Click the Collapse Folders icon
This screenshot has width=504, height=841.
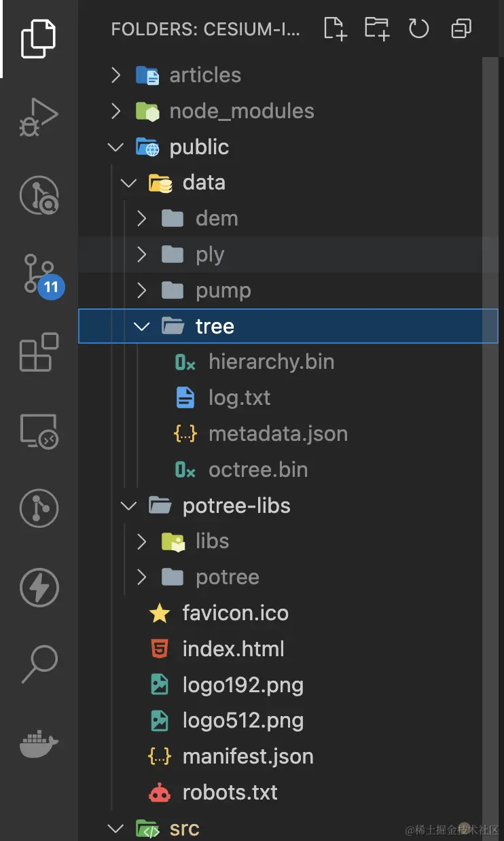(461, 29)
